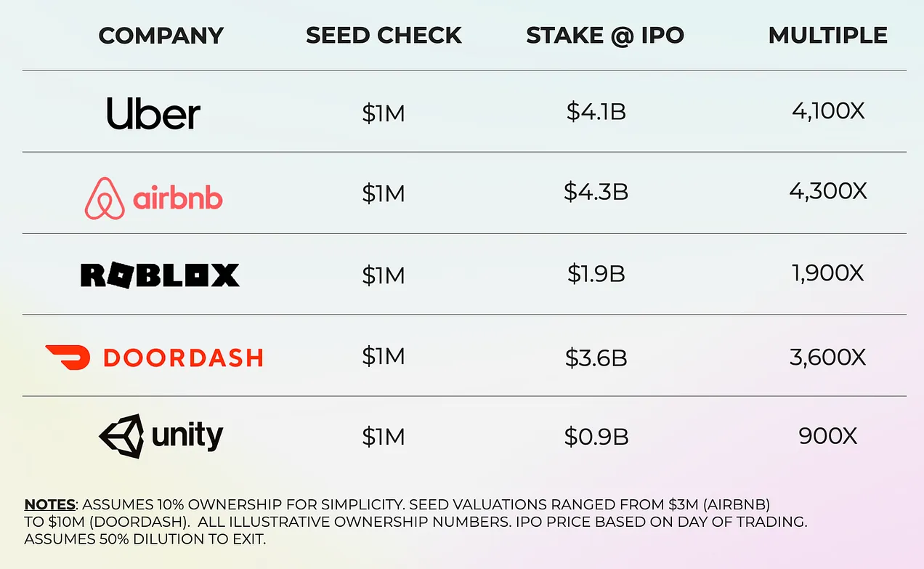Select Unity's 900X multiple
The height and width of the screenshot is (569, 924).
tap(828, 436)
